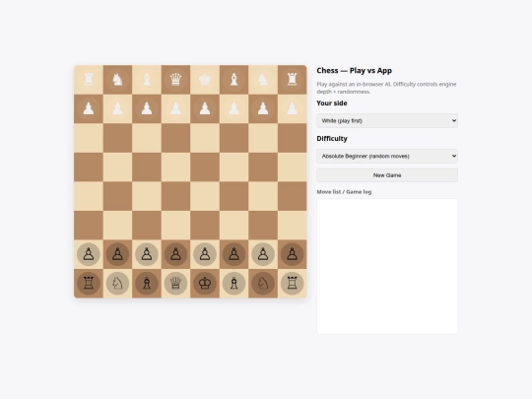
Task: Click the white king on the top row
Action: pyautogui.click(x=205, y=80)
